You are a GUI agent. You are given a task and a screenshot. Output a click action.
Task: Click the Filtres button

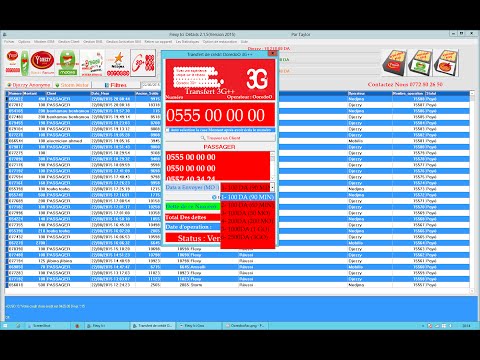[x=116, y=85]
